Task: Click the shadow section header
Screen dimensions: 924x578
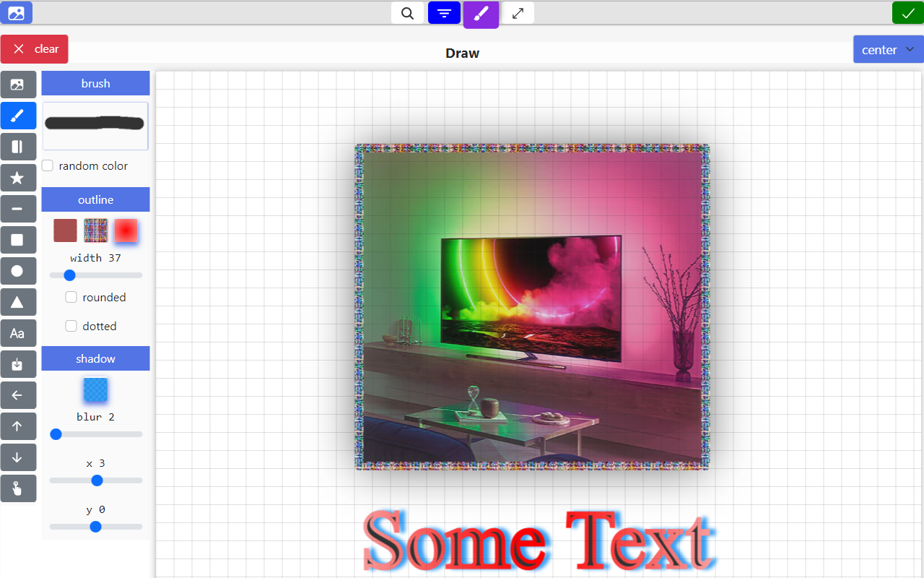Action: 95,358
